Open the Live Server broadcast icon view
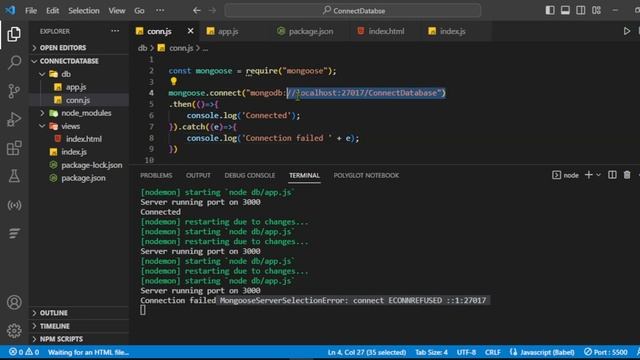The height and width of the screenshot is (360, 640). tap(14, 205)
